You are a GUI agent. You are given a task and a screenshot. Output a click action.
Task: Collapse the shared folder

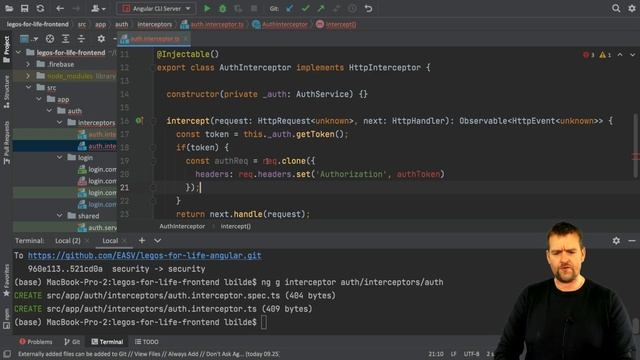60,216
